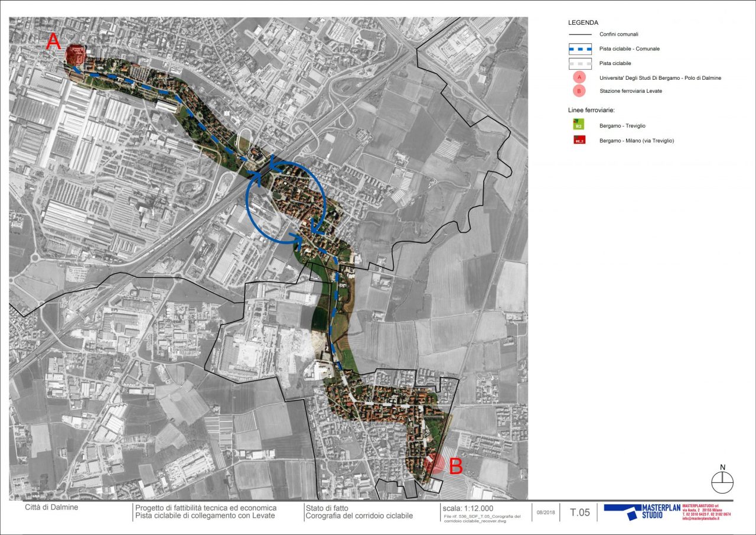This screenshot has height=535, width=756.
Task: Click the LEGENDA heading
Action: (584, 22)
